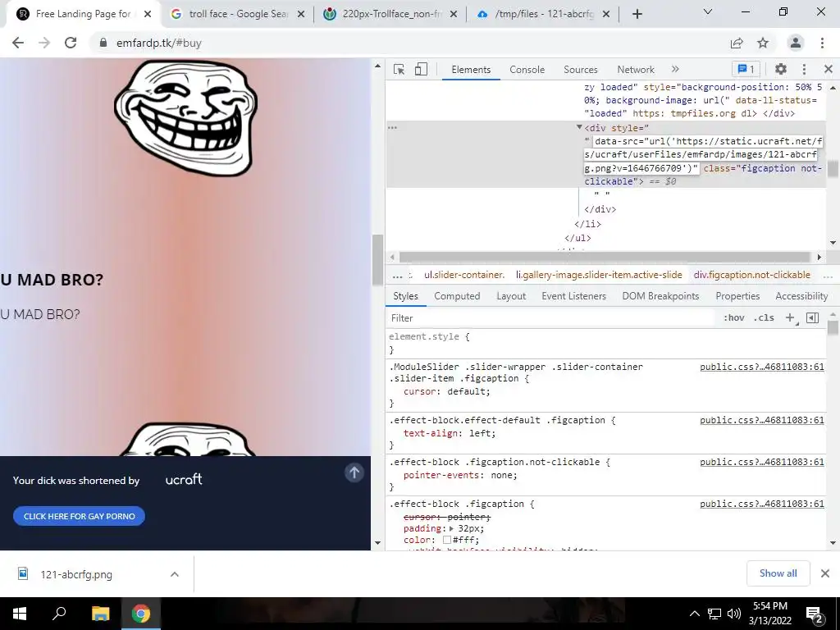Select the Styles tab
Screen dimensions: 840x630
point(405,295)
